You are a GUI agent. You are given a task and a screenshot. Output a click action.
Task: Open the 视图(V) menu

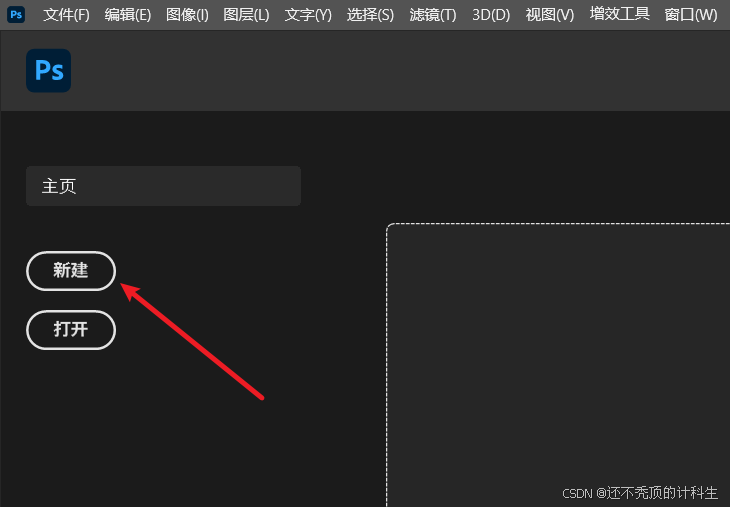click(549, 15)
